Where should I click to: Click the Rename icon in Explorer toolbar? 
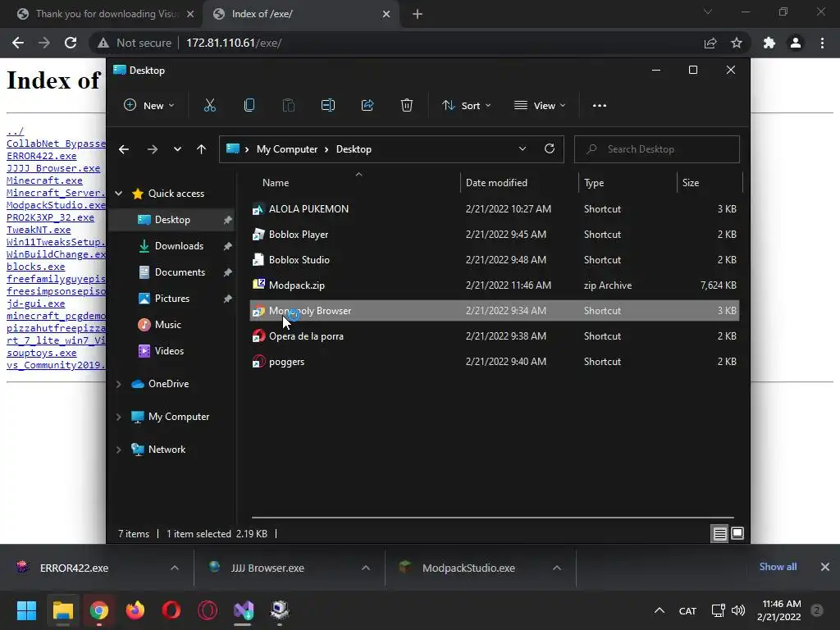tap(328, 106)
